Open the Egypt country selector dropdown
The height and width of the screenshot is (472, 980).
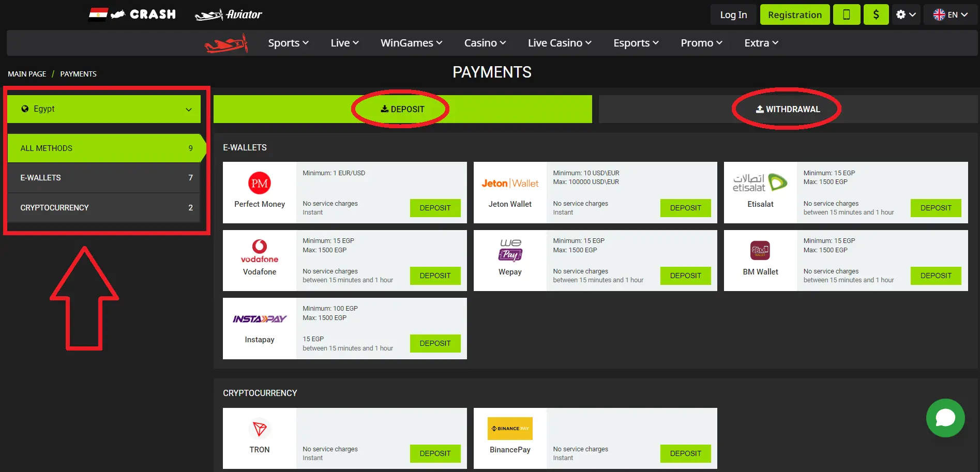[x=103, y=109]
